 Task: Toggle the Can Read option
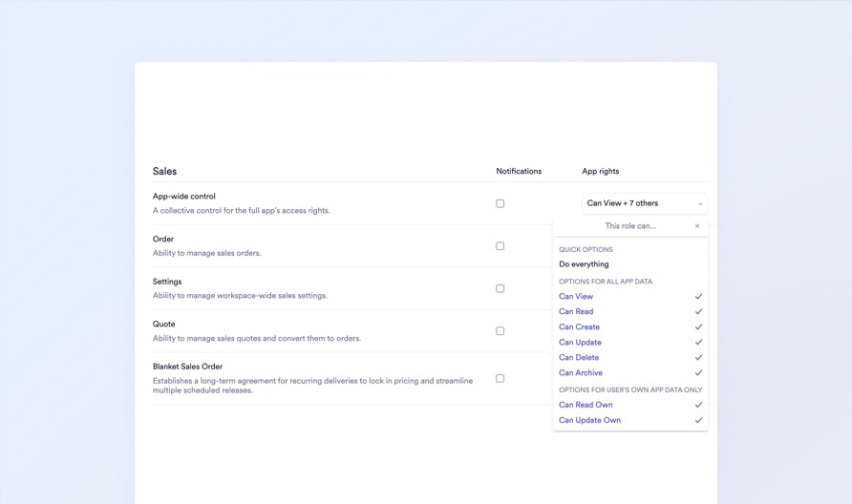(x=630, y=312)
